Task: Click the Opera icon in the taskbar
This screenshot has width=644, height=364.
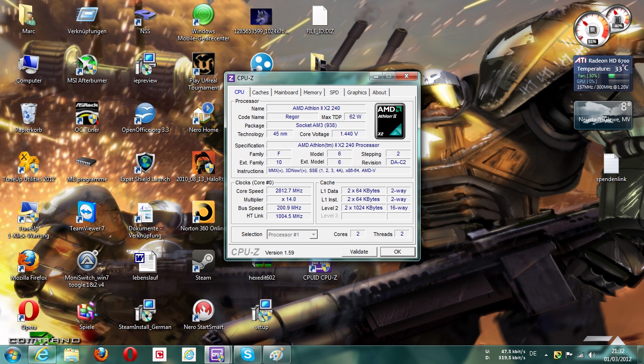Action: tap(130, 354)
